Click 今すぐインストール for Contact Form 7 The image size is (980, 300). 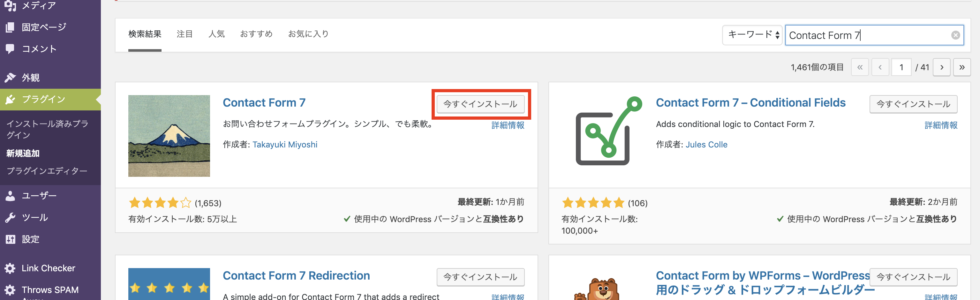click(480, 104)
